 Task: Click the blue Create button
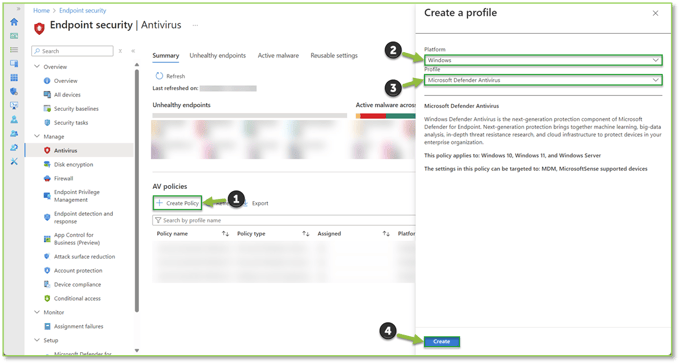441,341
